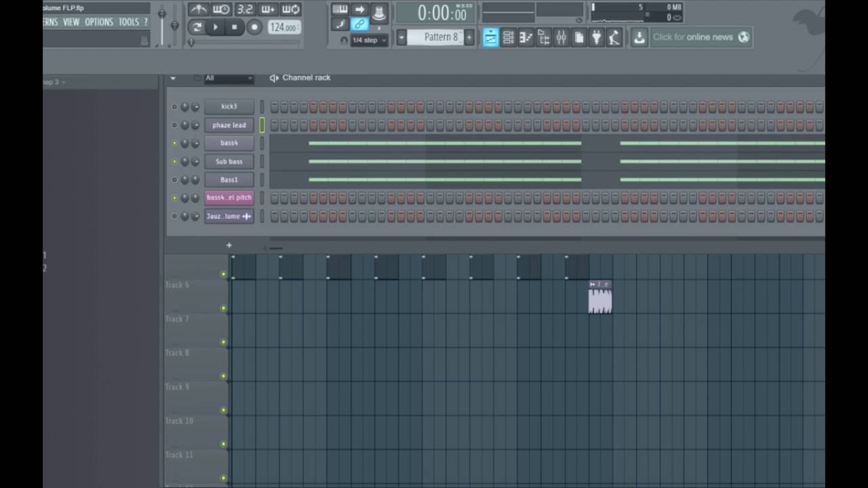868x488 pixels.
Task: Click the globe icon in news bar
Action: point(743,37)
